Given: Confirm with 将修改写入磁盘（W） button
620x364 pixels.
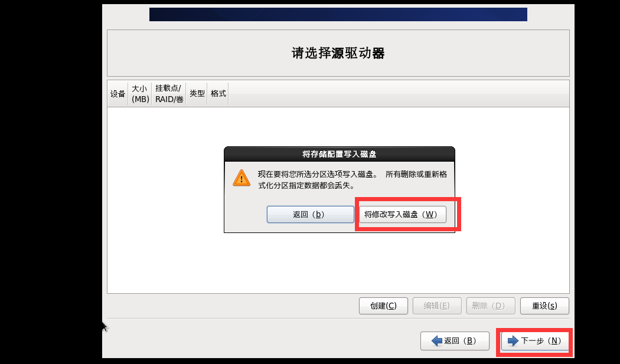Looking at the screenshot, I should coord(403,214).
